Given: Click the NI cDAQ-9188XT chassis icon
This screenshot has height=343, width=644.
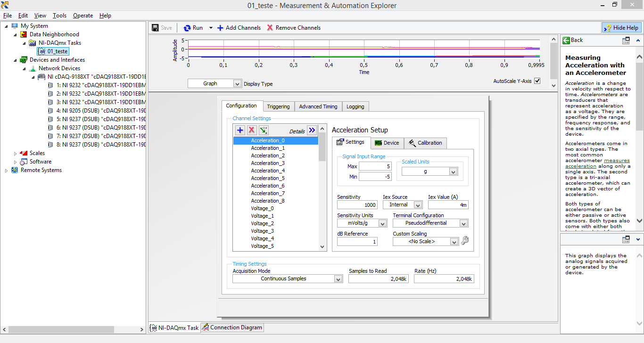Looking at the screenshot, I should click(x=41, y=77).
